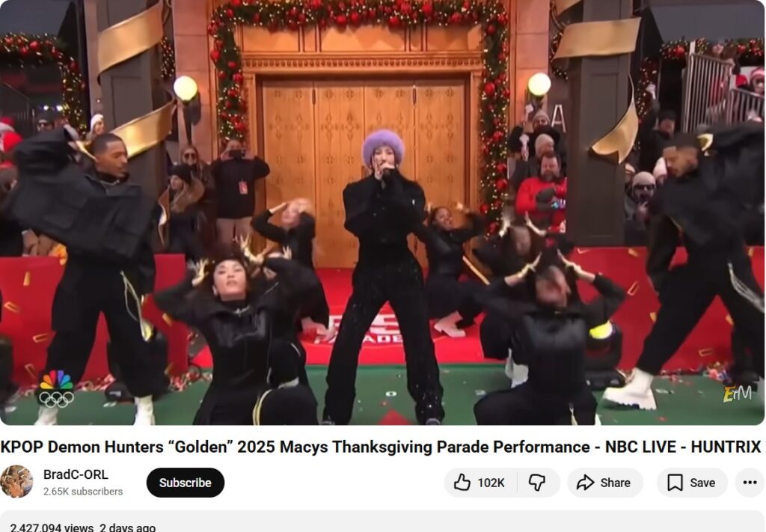Click the 2.65K subscribers text
The height and width of the screenshot is (532, 766).
point(83,492)
